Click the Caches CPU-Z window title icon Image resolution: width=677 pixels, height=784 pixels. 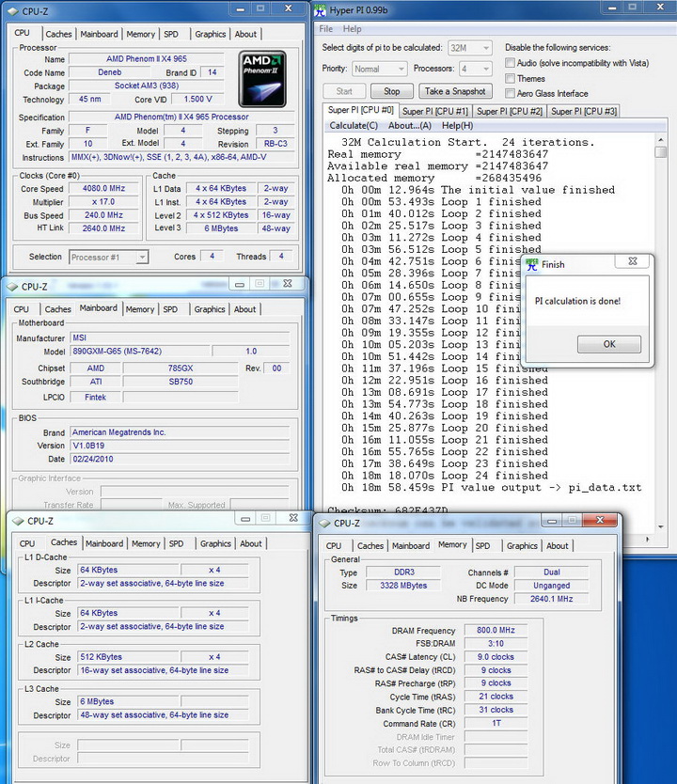coord(18,521)
